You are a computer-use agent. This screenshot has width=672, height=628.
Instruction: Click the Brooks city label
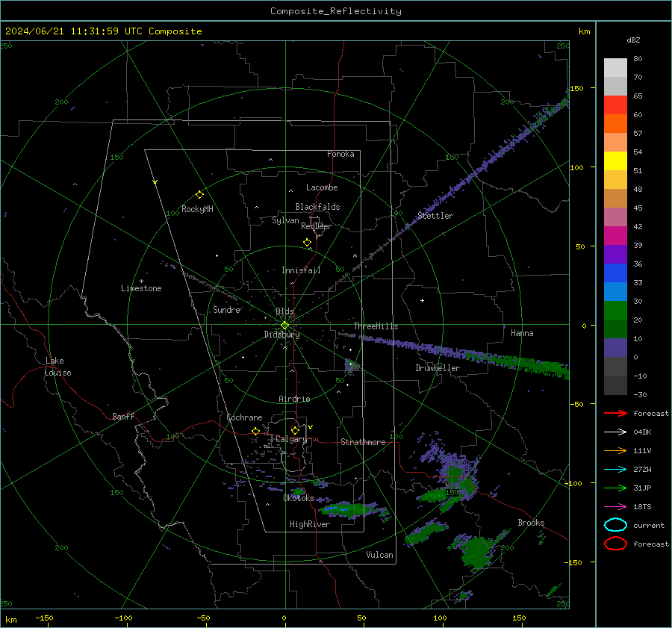pyautogui.click(x=531, y=523)
